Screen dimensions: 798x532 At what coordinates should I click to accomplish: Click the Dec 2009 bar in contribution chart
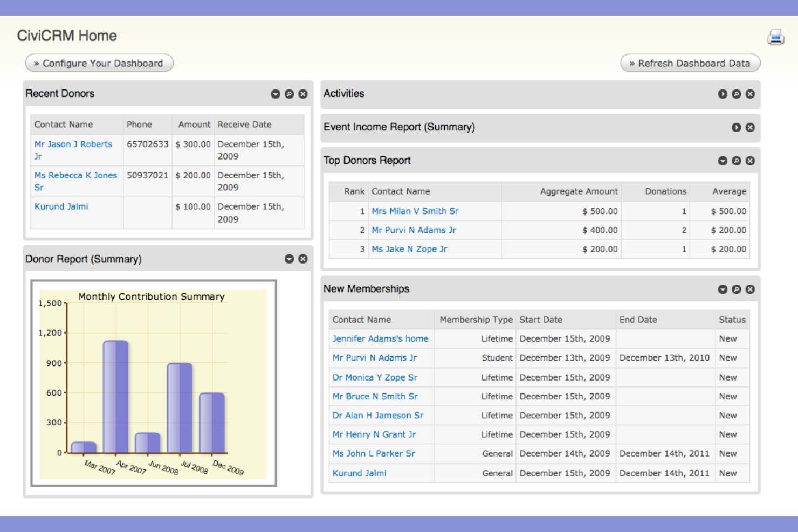[211, 423]
